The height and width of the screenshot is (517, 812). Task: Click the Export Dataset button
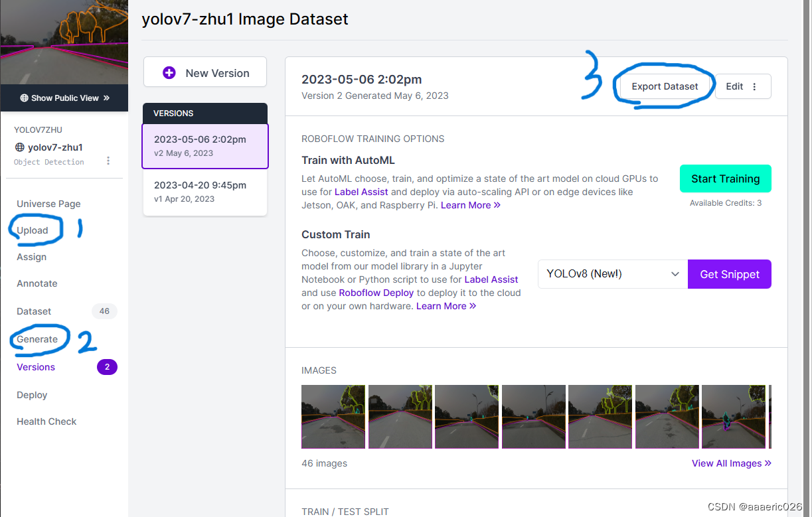[665, 86]
